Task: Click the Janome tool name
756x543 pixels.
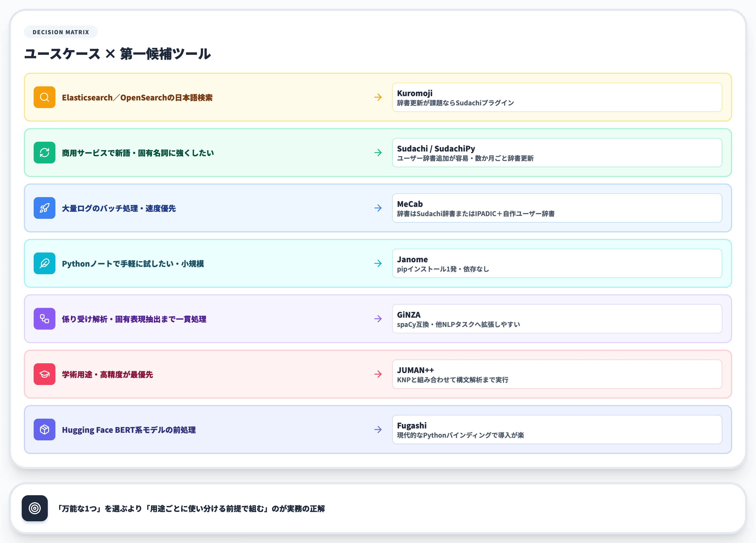Action: pos(412,259)
